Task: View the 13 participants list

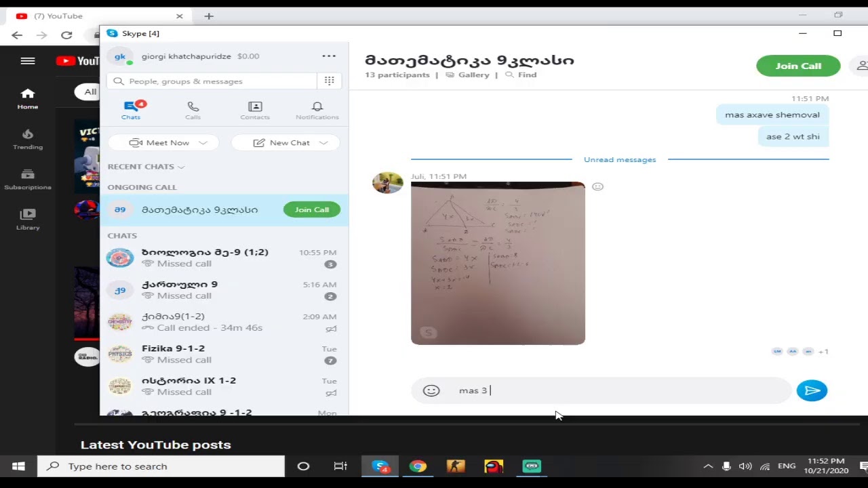Action: (x=397, y=75)
